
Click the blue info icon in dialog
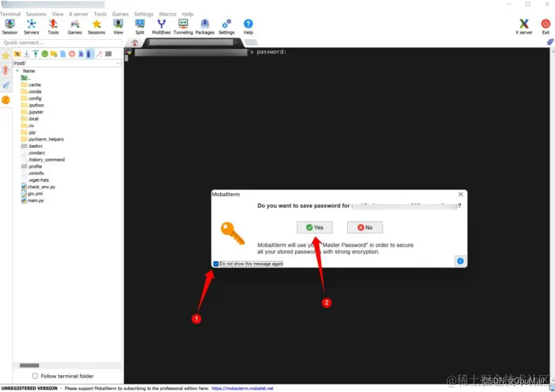click(x=460, y=261)
